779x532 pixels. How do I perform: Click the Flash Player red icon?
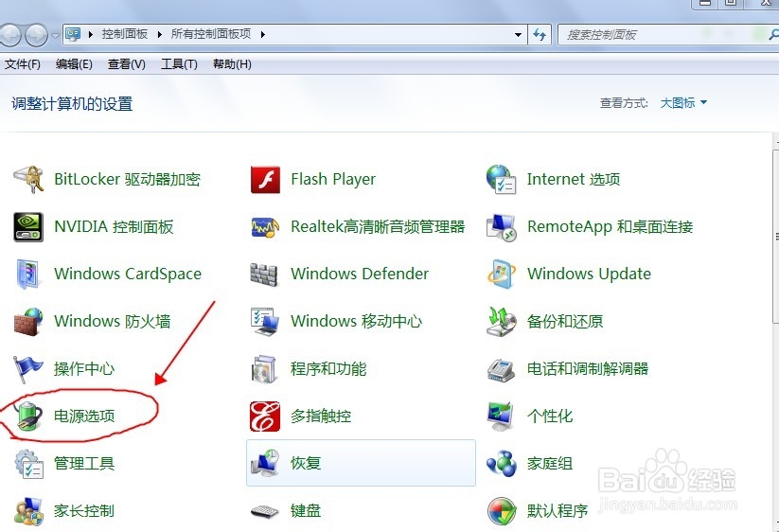pos(265,179)
